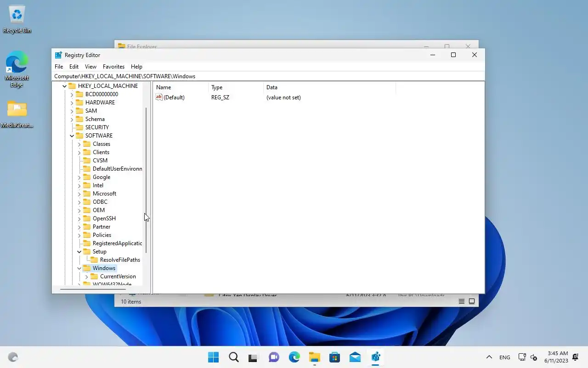Image resolution: width=588 pixels, height=368 pixels.
Task: Expand the BCD00000000 key
Action: point(72,94)
